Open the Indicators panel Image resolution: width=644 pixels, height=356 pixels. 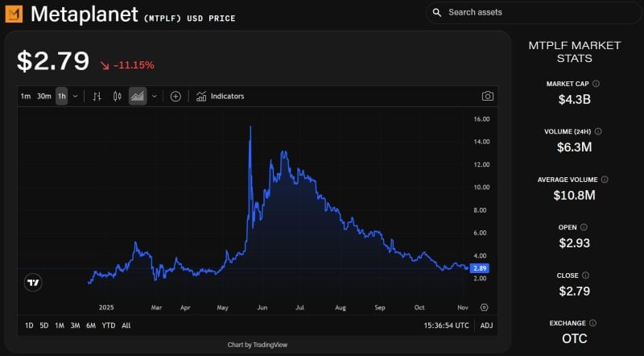(220, 96)
